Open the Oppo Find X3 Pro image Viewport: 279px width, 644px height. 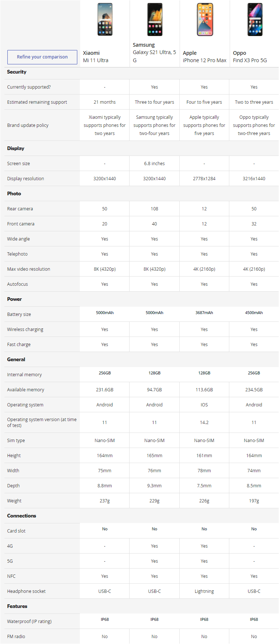(x=255, y=19)
